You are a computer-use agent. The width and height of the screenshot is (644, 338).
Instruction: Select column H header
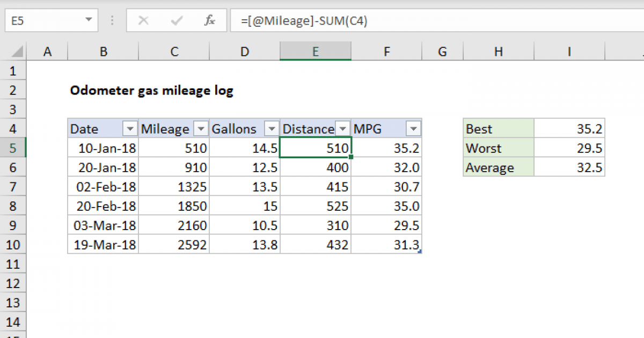pyautogui.click(x=499, y=52)
